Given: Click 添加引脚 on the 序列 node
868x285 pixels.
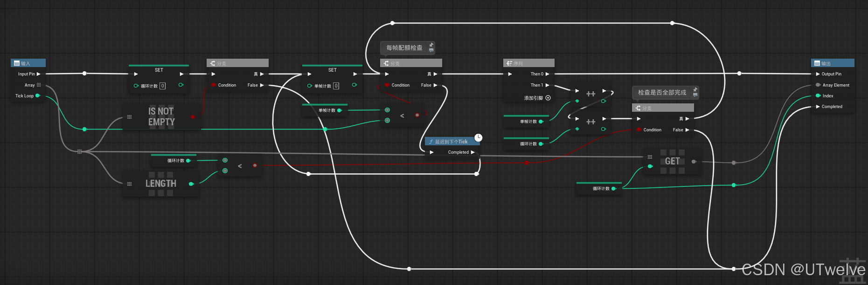Looking at the screenshot, I should [x=537, y=98].
